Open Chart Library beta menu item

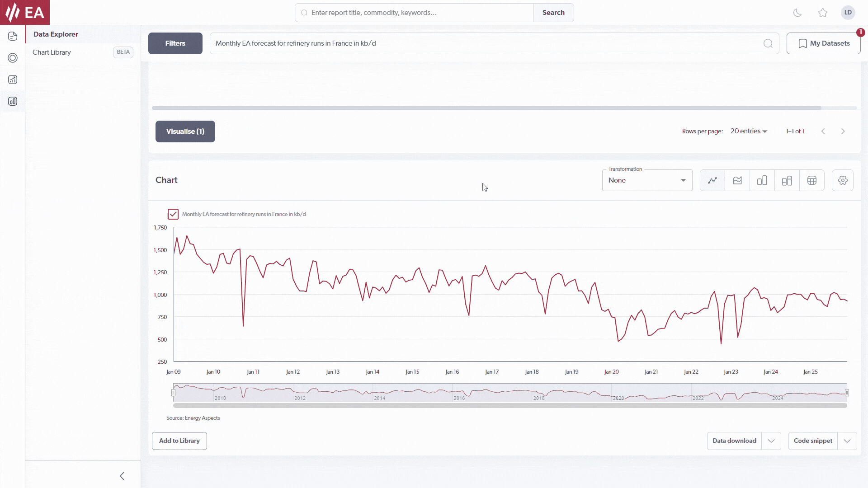[83, 52]
